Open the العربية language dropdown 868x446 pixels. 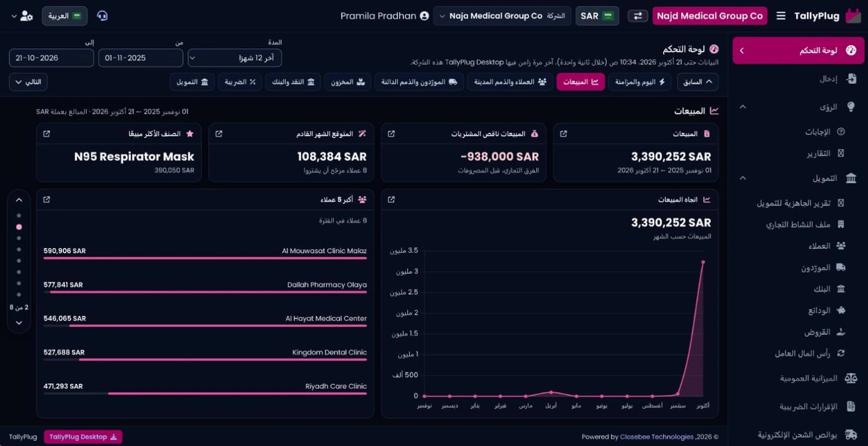tap(64, 16)
